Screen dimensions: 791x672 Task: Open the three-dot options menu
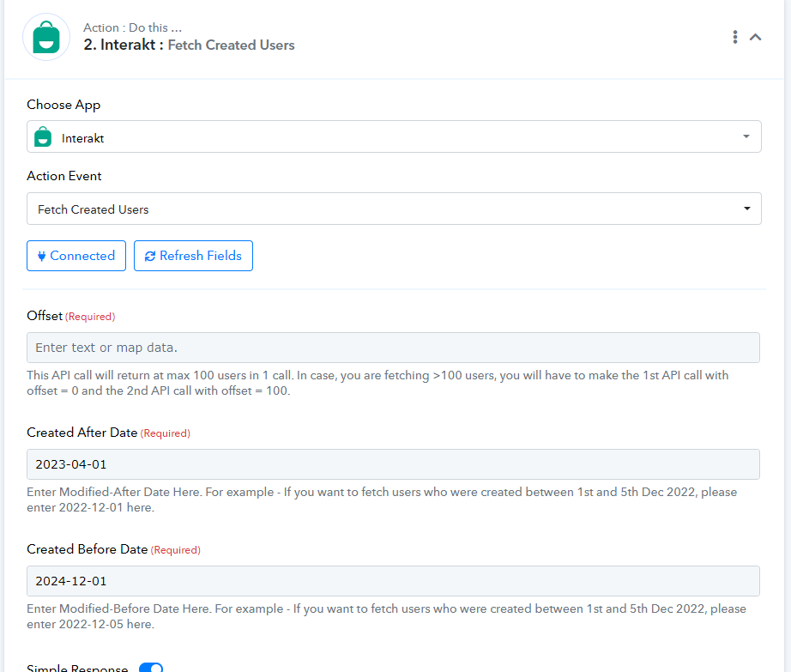(x=735, y=37)
